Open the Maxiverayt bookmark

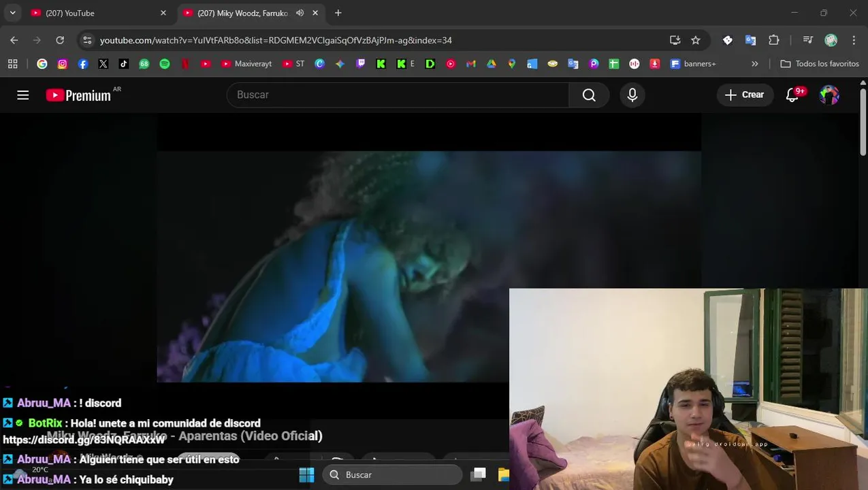coord(246,64)
